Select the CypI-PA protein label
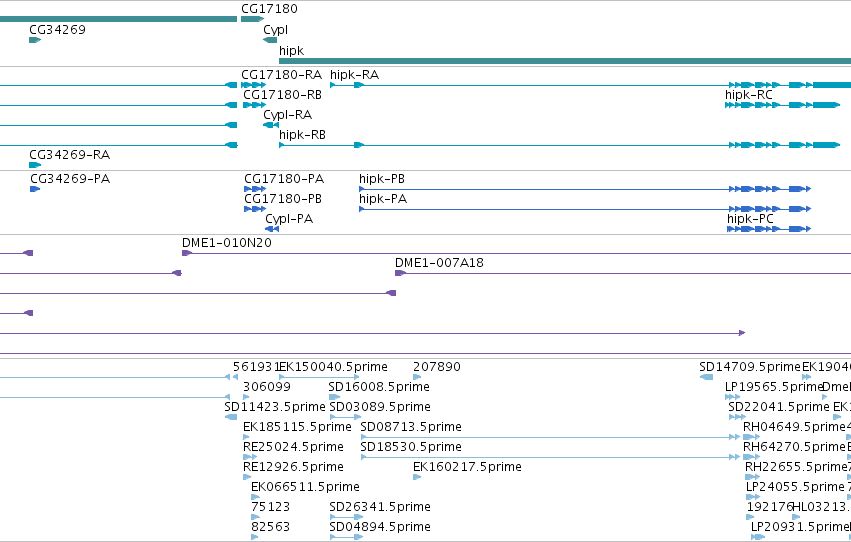Screen dimensions: 851x542 pos(289,219)
